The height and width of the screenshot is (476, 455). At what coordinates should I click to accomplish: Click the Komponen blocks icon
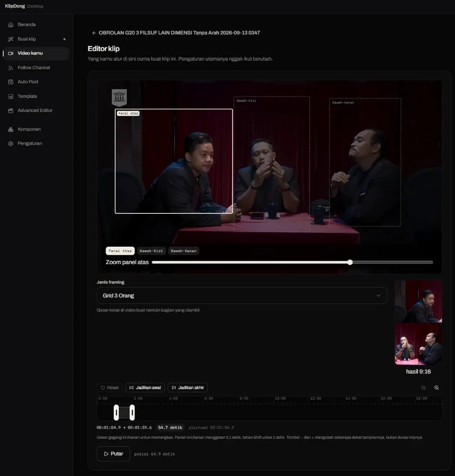(10, 129)
